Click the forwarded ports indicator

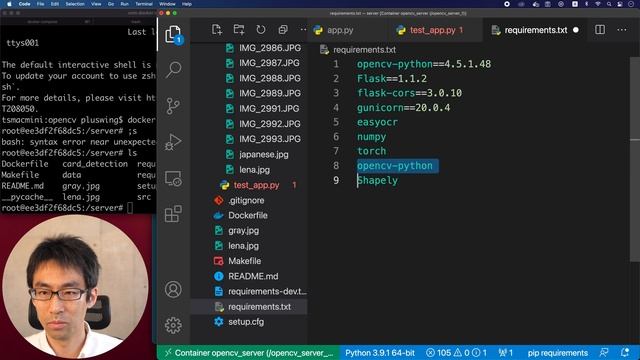pos(506,353)
